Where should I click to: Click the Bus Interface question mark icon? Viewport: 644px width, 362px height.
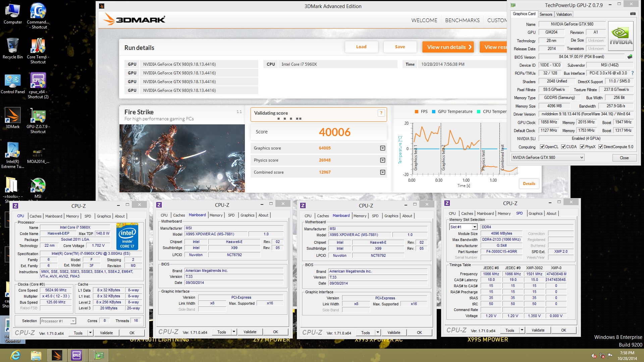coord(633,73)
